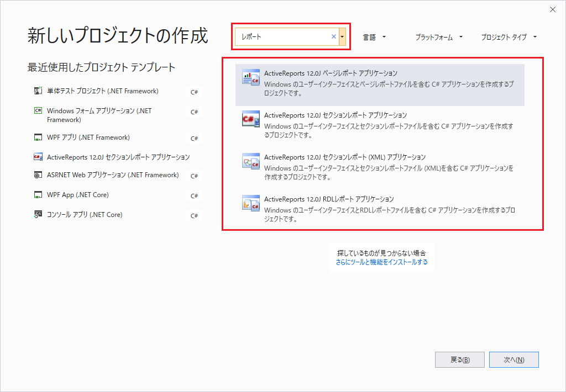566x392 pixels.
Task: Click the C# tag beside Windows フォーム アプリケーション
Action: [194, 112]
